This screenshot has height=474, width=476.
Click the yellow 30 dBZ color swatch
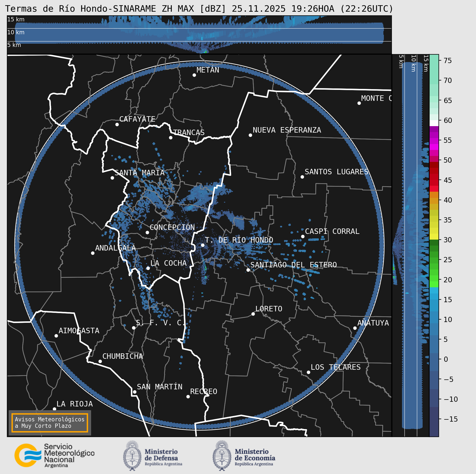[434, 236]
